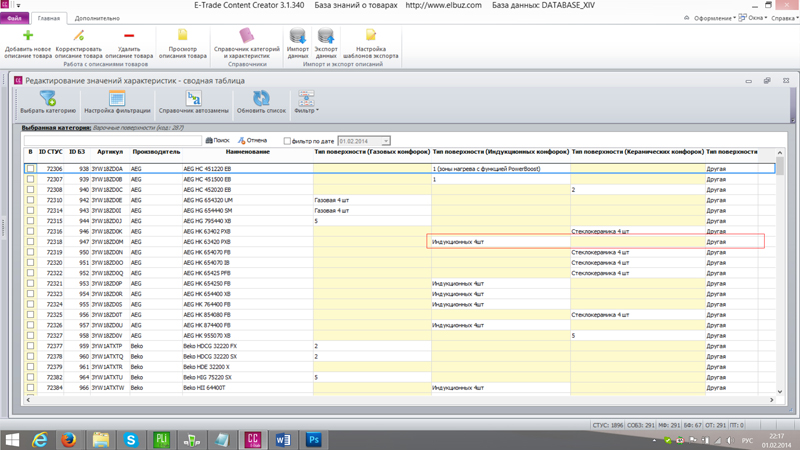Click the search text input field
This screenshot has width=800, height=450.
point(113,140)
